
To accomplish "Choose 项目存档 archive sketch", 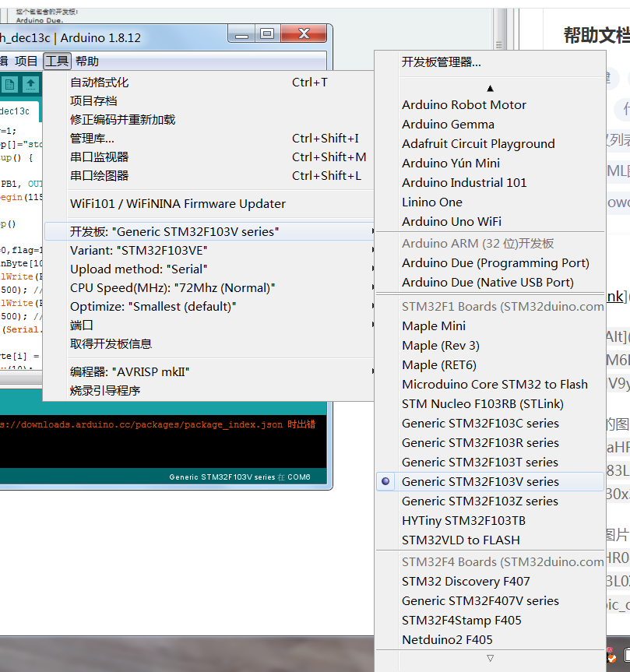I will coord(209,101).
